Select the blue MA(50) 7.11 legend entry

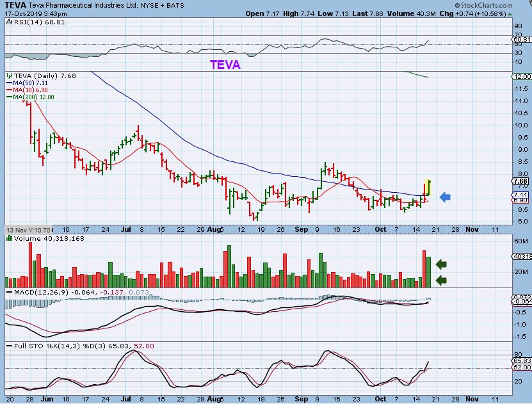pos(27,83)
